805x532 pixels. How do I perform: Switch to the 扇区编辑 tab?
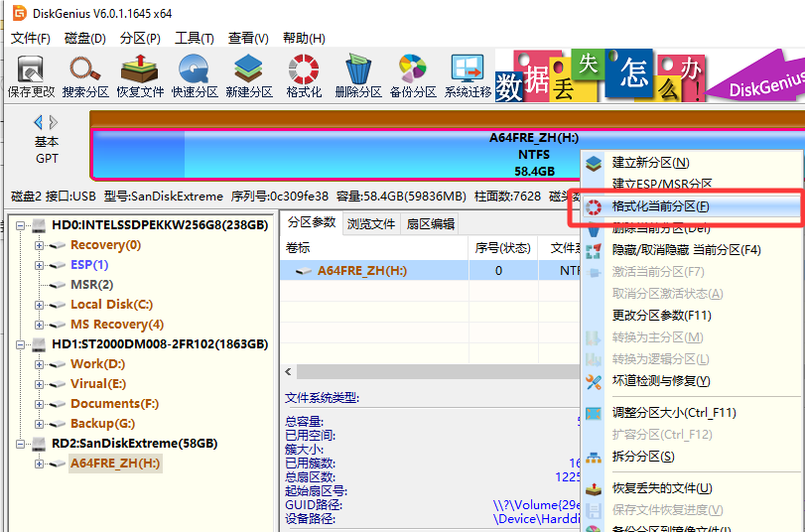430,224
